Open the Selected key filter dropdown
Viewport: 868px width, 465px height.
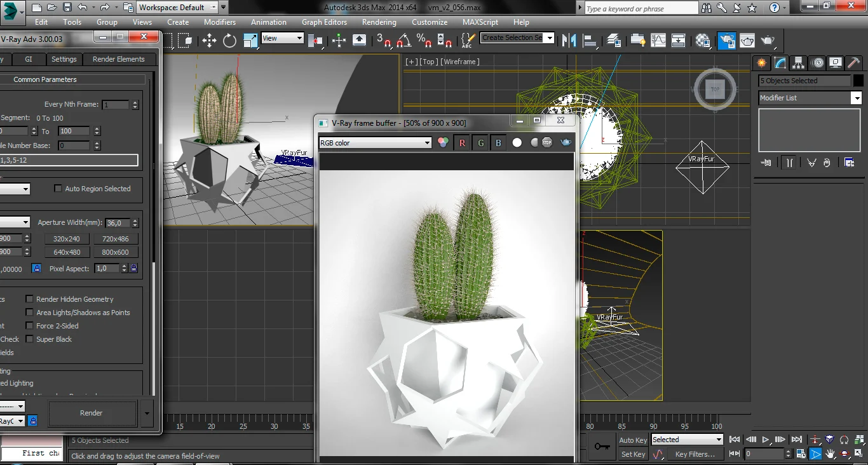[687, 440]
